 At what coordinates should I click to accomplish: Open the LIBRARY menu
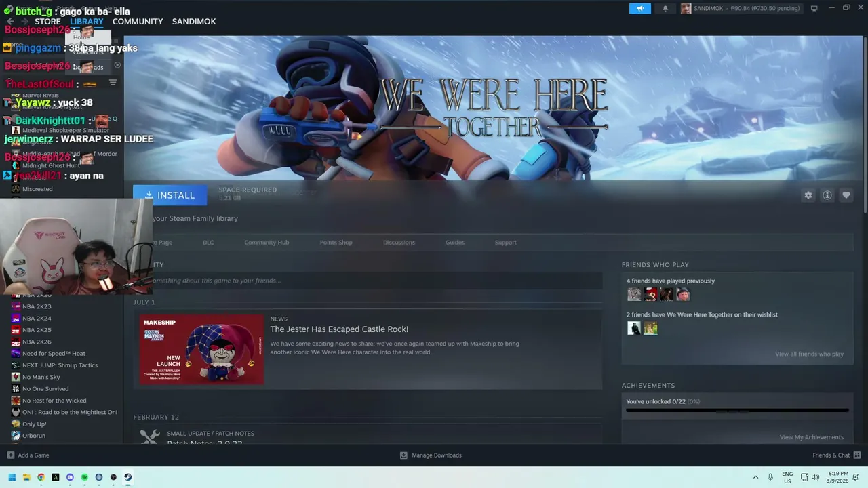click(x=87, y=22)
